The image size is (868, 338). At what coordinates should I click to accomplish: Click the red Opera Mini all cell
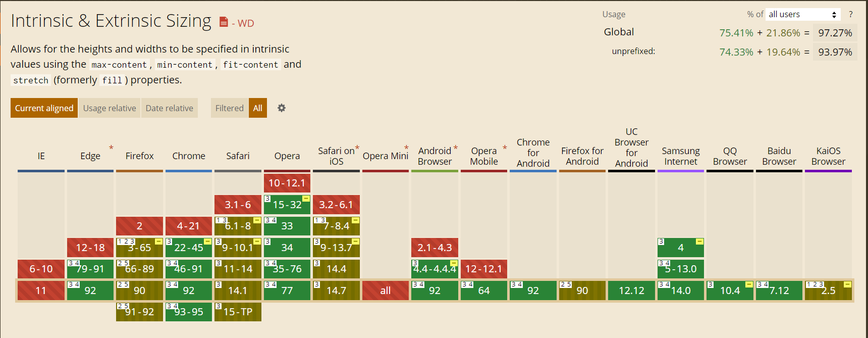386,291
